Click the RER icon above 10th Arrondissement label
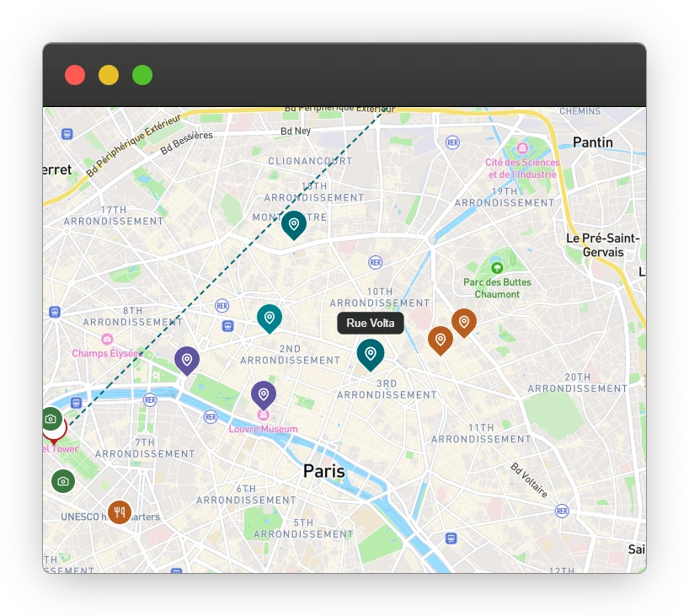The height and width of the screenshot is (616, 689). coord(376,262)
